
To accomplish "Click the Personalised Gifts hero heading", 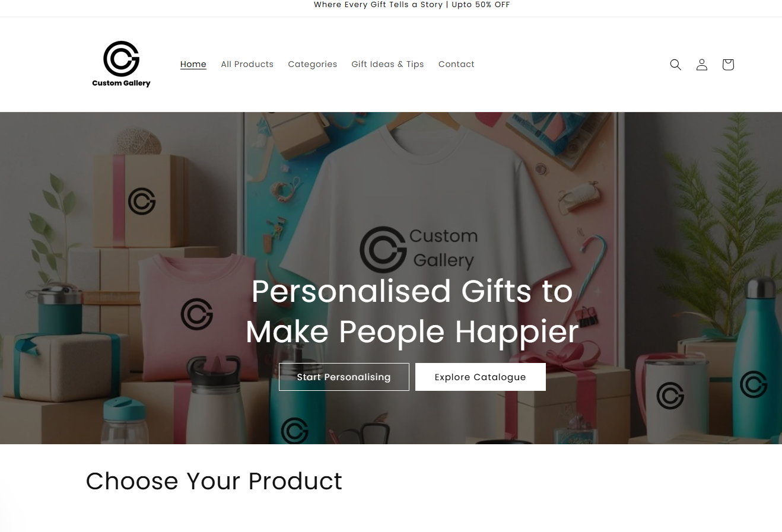I will click(x=412, y=311).
